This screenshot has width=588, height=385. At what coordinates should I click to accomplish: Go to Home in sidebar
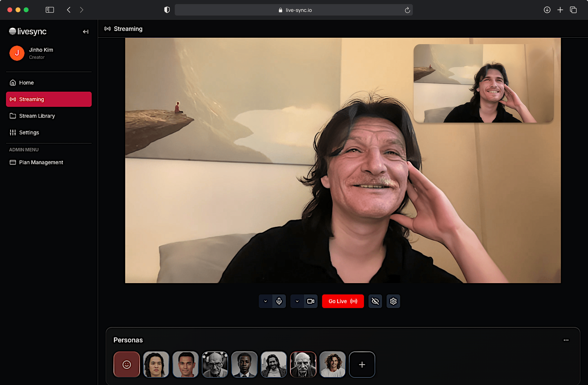tap(26, 83)
